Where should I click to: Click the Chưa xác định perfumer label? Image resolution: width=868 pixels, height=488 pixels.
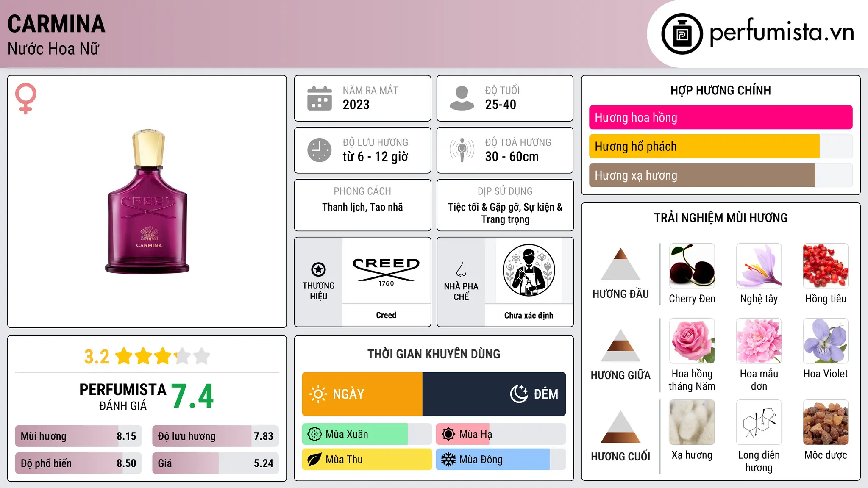529,316
